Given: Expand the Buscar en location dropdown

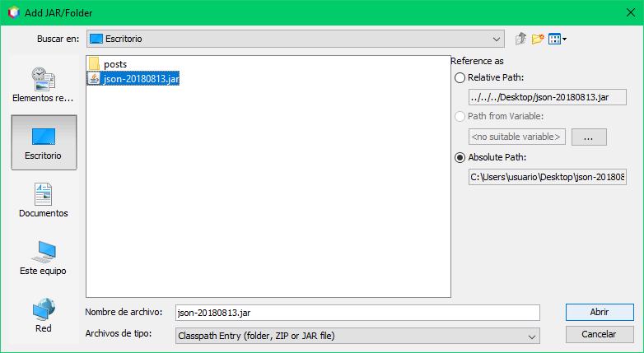Looking at the screenshot, I should coord(497,39).
